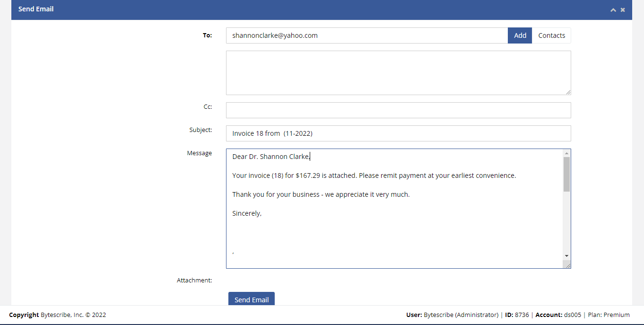
Task: Click the Subject label
Action: 200,130
